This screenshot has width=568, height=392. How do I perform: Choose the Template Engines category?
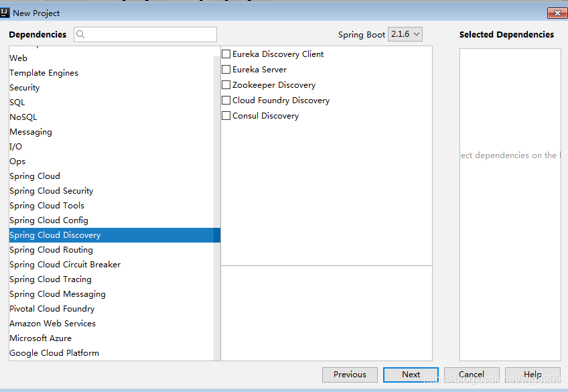[x=112, y=73]
